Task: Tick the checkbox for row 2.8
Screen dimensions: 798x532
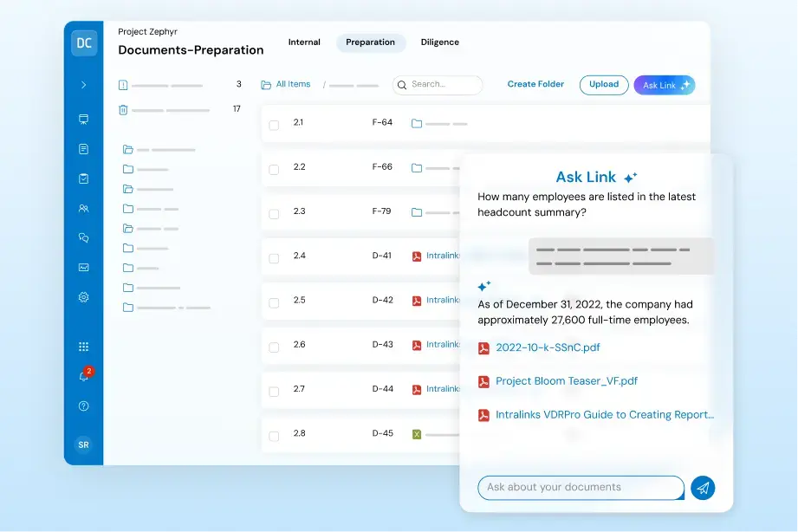Action: (x=274, y=436)
